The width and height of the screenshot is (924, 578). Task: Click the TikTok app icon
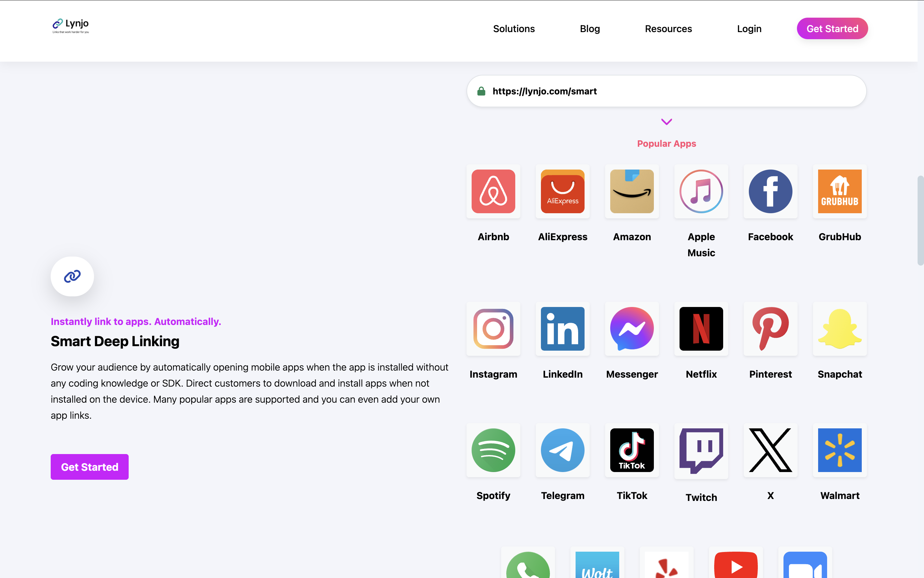tap(632, 450)
